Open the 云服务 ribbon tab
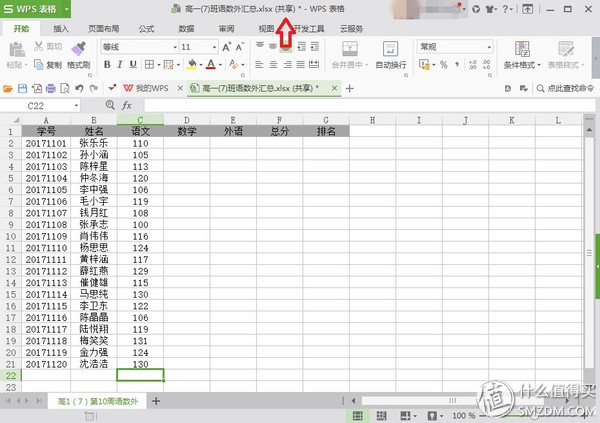The height and width of the screenshot is (423, 600). point(351,29)
